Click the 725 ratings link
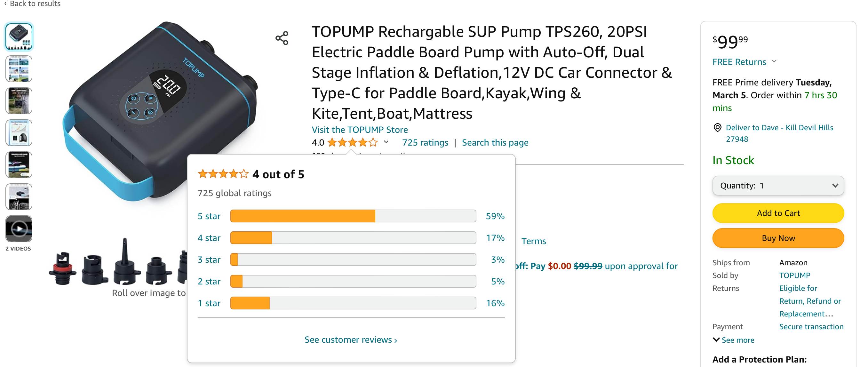This screenshot has height=367, width=868. (x=425, y=143)
